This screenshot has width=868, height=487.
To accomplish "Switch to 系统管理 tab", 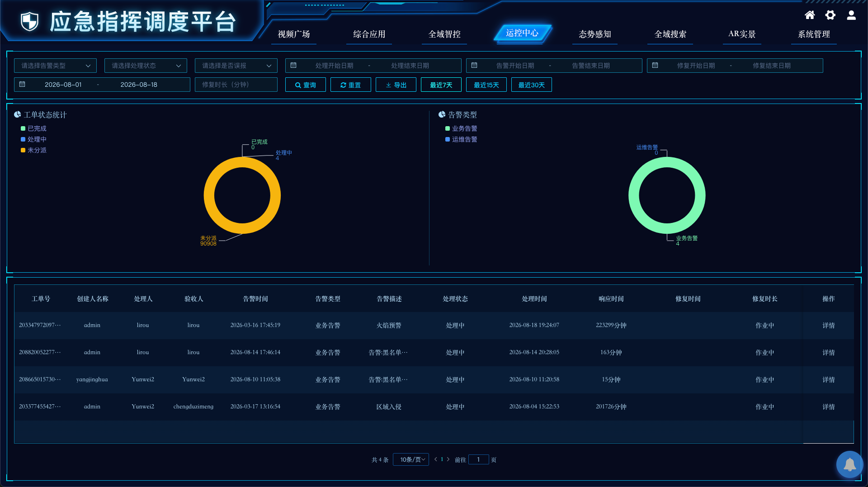I will pos(814,34).
